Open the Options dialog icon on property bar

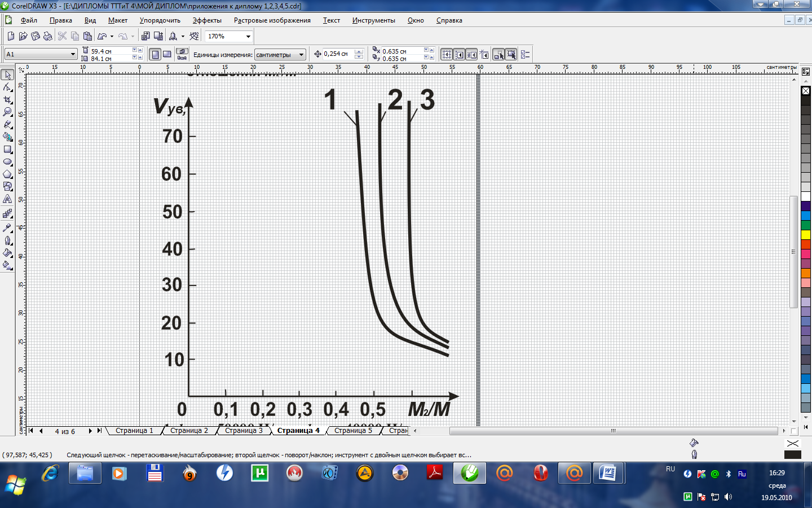click(525, 54)
